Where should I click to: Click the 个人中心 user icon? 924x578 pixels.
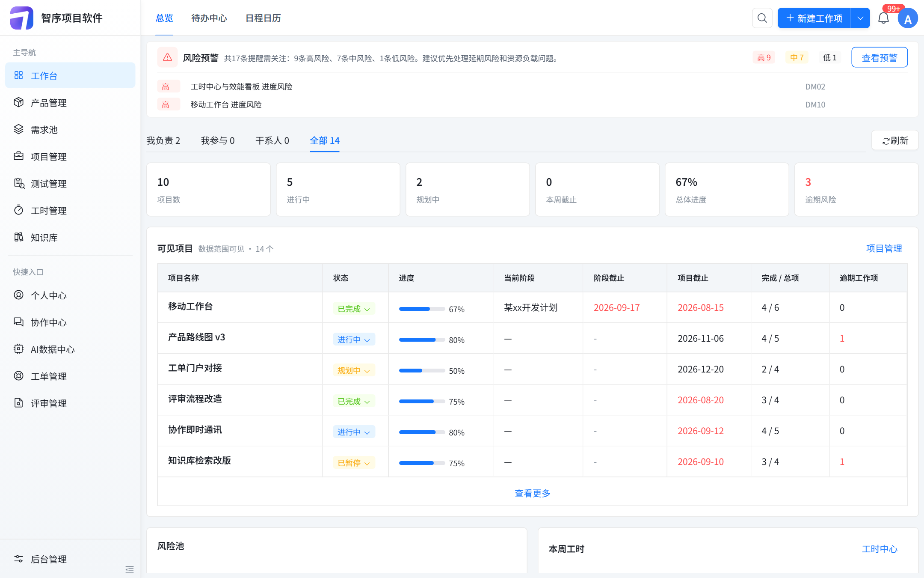pyautogui.click(x=18, y=295)
